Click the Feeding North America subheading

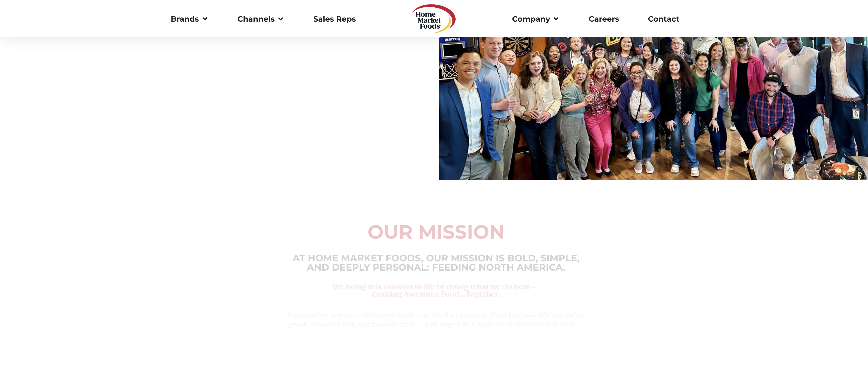[436, 263]
